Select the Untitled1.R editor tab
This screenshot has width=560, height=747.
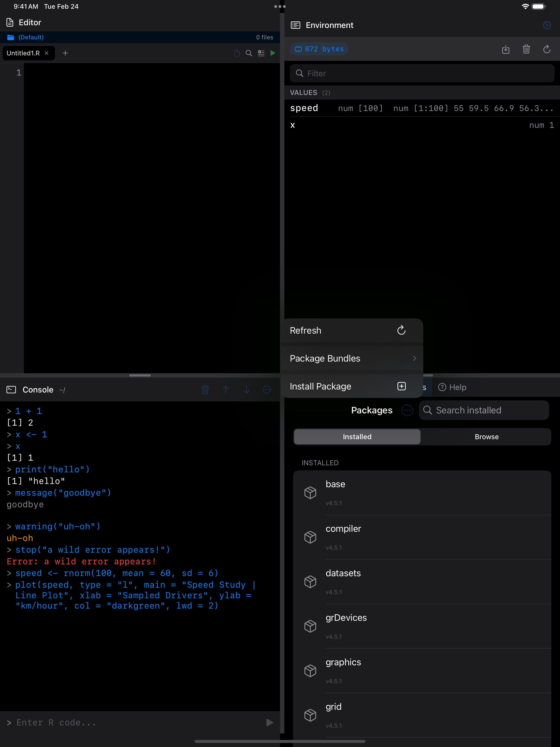(23, 53)
